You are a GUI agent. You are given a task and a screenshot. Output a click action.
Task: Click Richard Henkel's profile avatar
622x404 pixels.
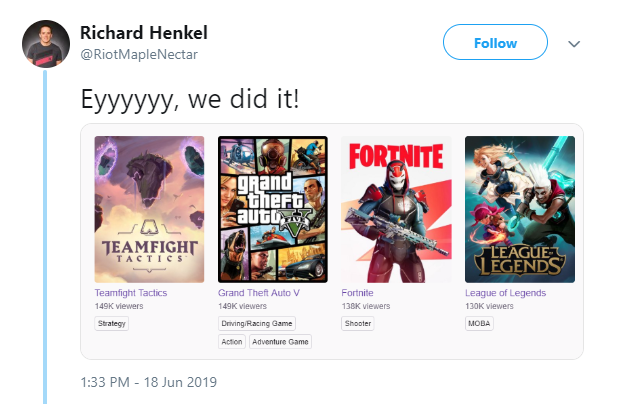pyautogui.click(x=45, y=43)
